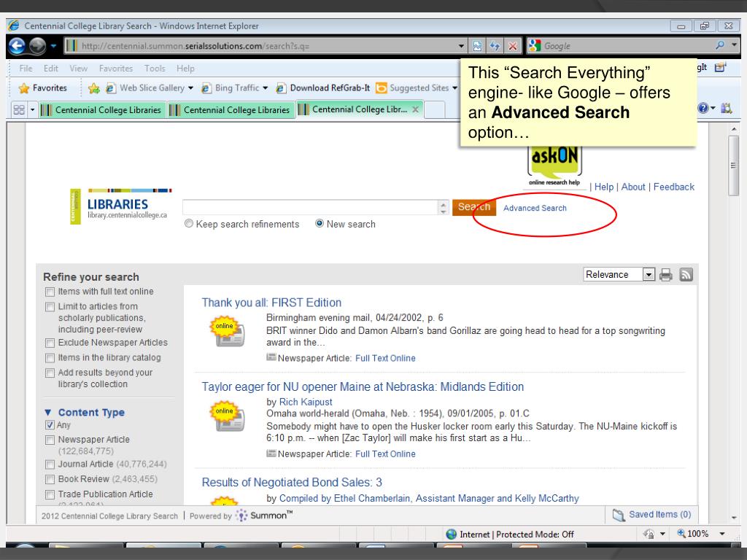Viewport: 747px width, 560px height.
Task: Open the Help menu
Action: tap(185, 69)
